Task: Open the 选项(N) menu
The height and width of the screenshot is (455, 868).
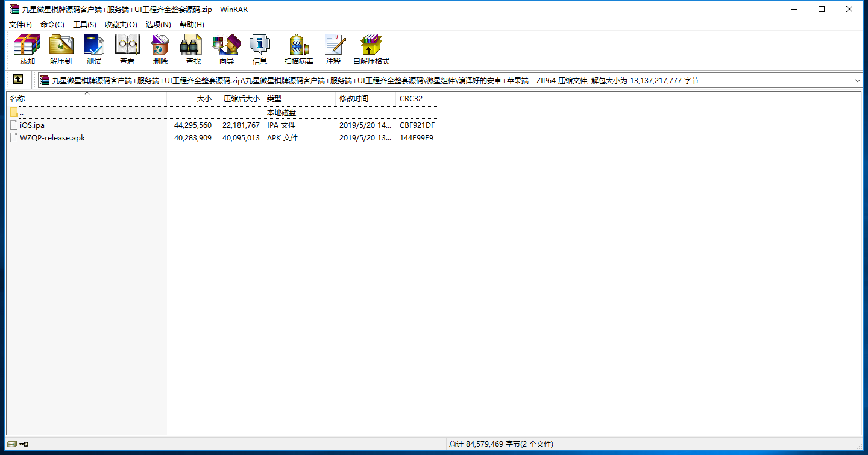Action: 159,25
